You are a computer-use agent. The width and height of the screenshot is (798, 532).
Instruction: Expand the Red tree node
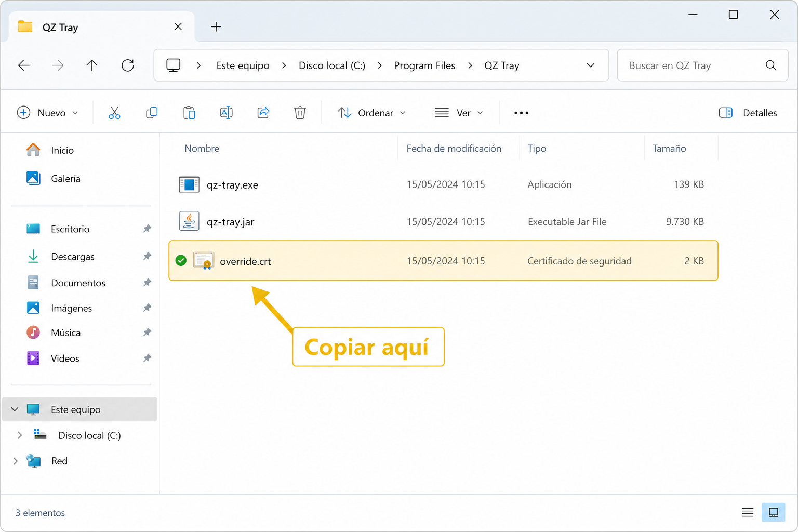[15, 461]
